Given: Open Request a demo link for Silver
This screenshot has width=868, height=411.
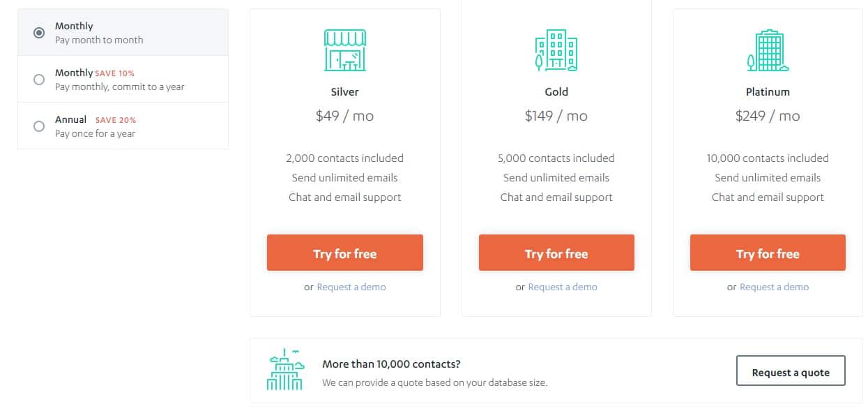Looking at the screenshot, I should tap(351, 287).
